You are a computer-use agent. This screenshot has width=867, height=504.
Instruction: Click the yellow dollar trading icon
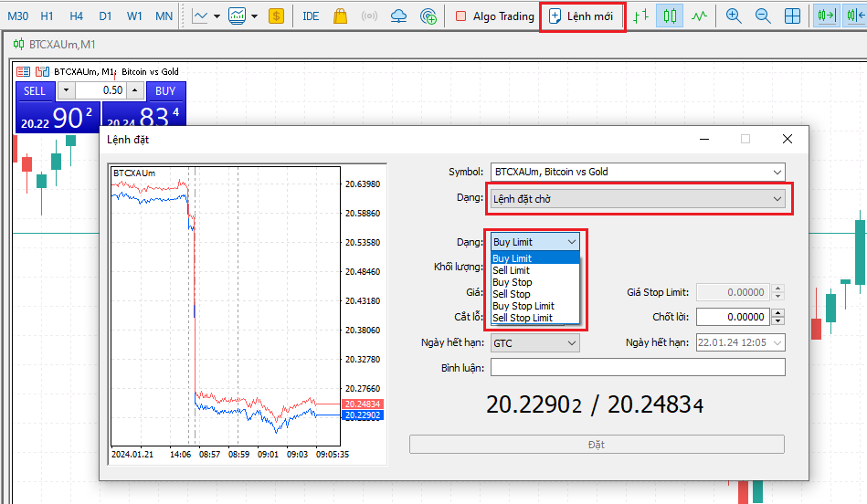coord(276,16)
